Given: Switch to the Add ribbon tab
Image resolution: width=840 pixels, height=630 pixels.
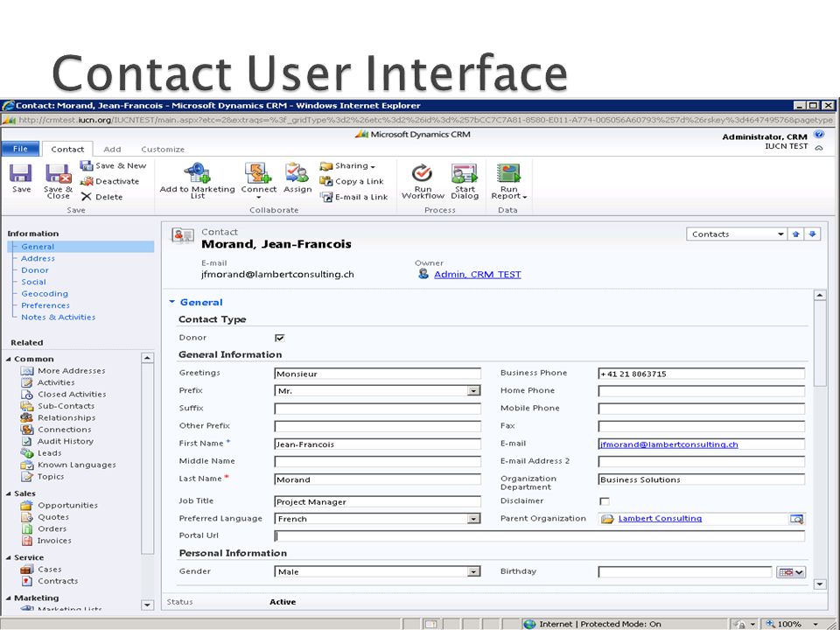Looking at the screenshot, I should [x=112, y=149].
